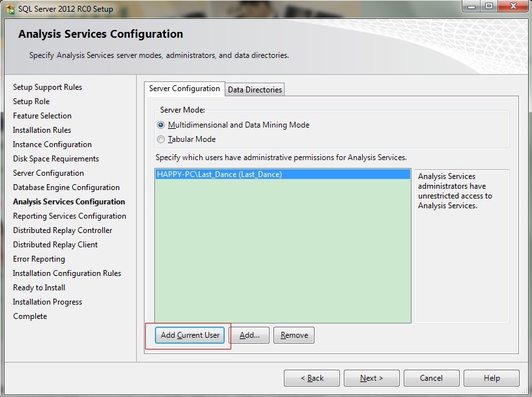Click the Database Engine Configuration step
The width and height of the screenshot is (532, 397).
click(x=66, y=187)
